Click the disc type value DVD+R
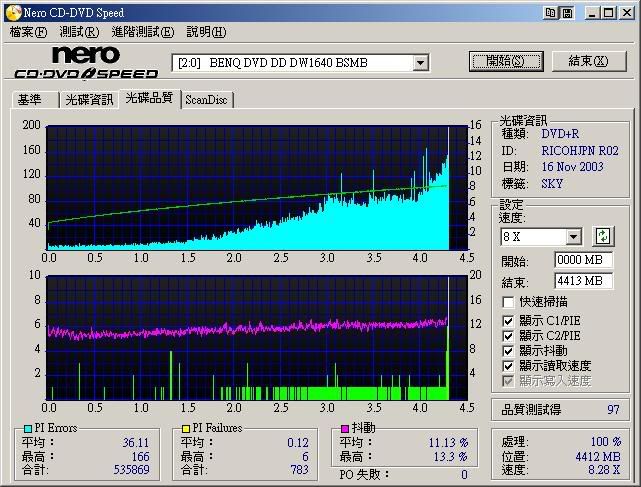This screenshot has width=641, height=487. (560, 134)
